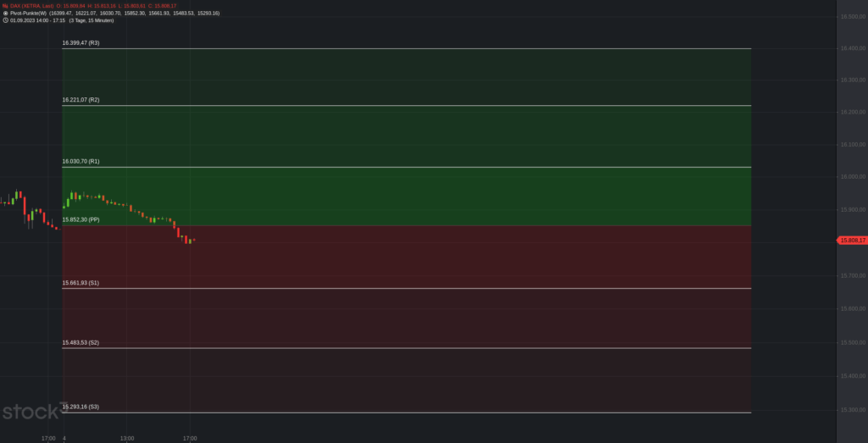
Task: Click the 16.000,00 price axis label
Action: [849, 177]
